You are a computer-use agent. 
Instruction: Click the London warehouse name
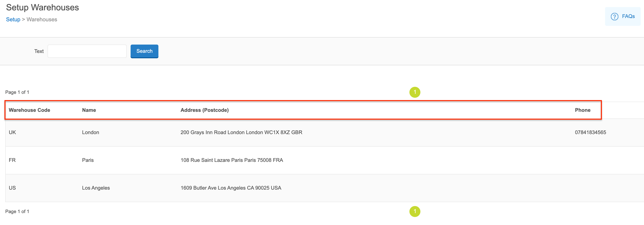(x=90, y=132)
